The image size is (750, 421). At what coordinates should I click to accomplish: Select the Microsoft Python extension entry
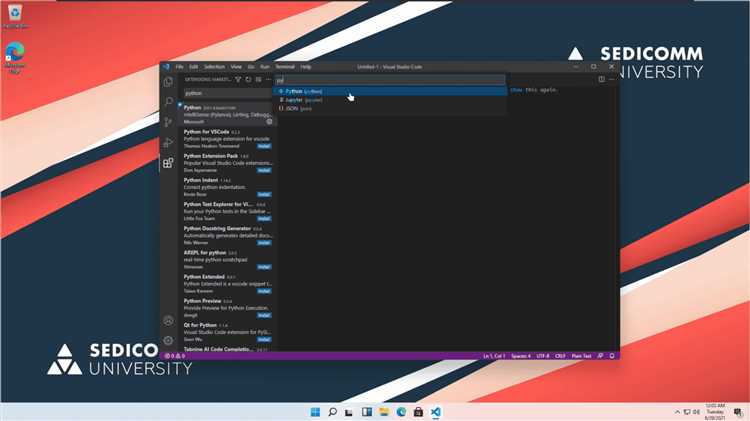click(x=227, y=114)
